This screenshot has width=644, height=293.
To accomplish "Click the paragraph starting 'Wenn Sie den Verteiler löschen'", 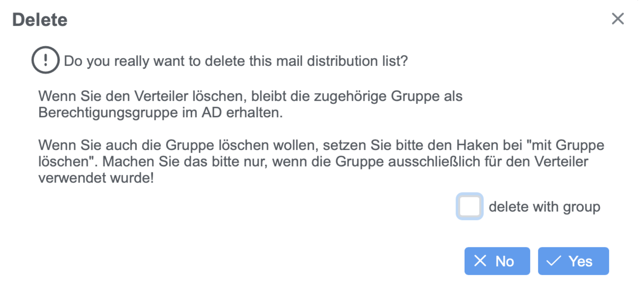I will pyautogui.click(x=250, y=96).
